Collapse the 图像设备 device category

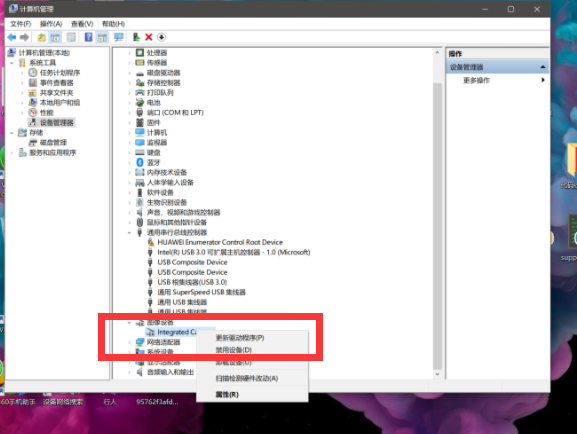coord(130,322)
